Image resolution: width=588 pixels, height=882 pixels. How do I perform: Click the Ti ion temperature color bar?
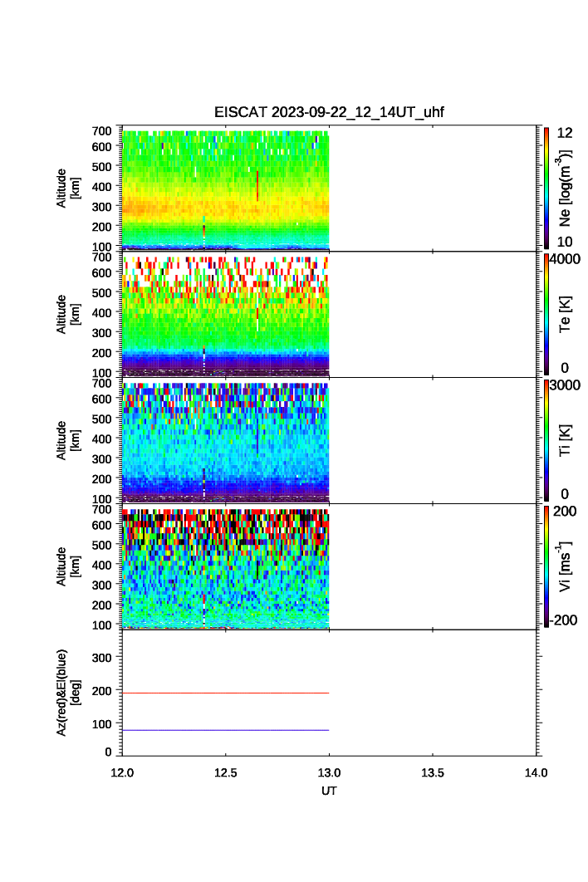pyautogui.click(x=546, y=440)
